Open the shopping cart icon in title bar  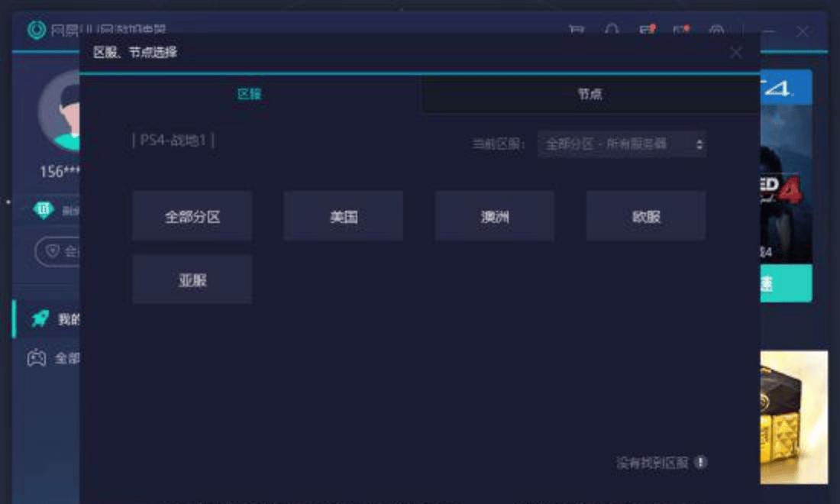coord(577,30)
